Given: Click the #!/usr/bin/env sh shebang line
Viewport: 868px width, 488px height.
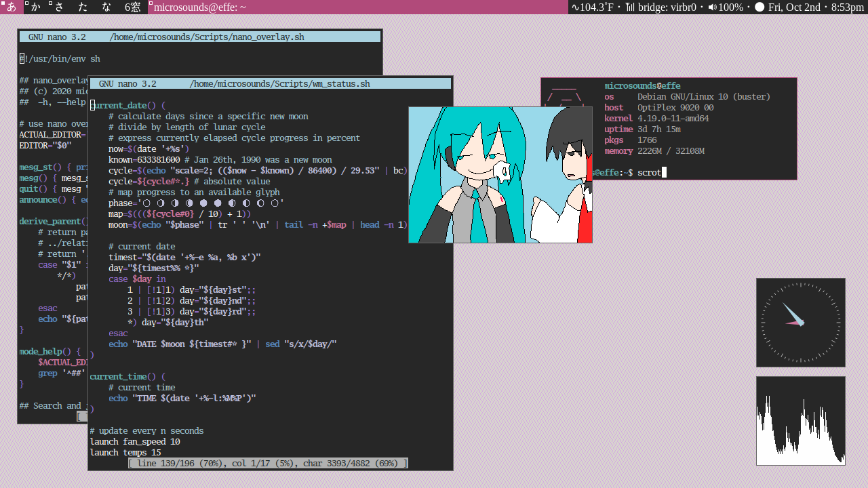Looking at the screenshot, I should click(x=60, y=58).
